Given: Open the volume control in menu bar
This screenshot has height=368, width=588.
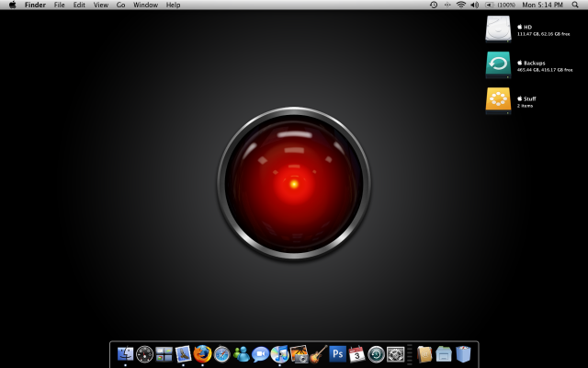Looking at the screenshot, I should pos(475,5).
